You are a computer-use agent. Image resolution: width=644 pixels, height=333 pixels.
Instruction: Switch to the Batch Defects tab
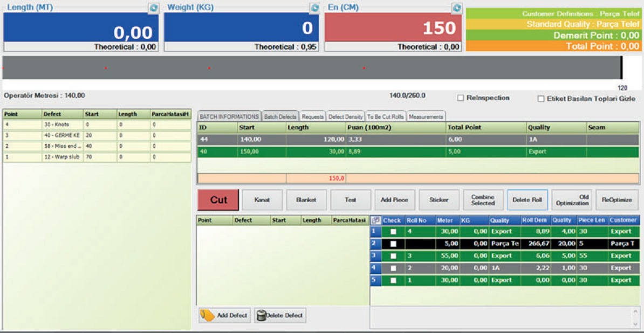tap(280, 117)
